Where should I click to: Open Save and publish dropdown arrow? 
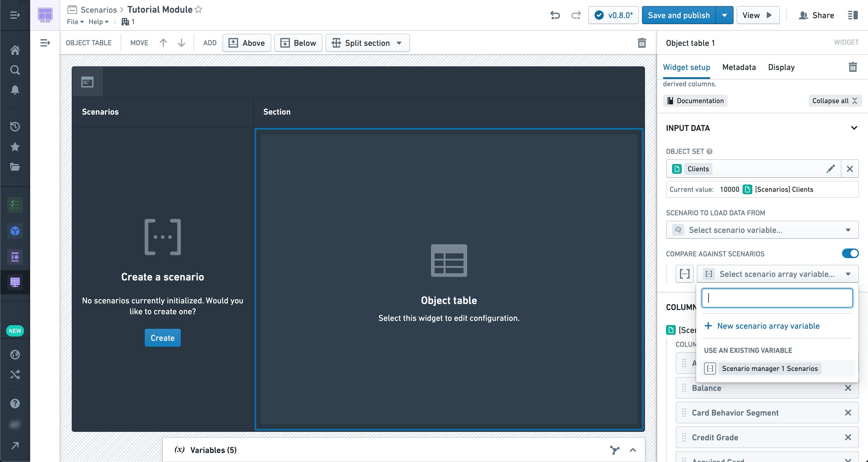tap(724, 15)
